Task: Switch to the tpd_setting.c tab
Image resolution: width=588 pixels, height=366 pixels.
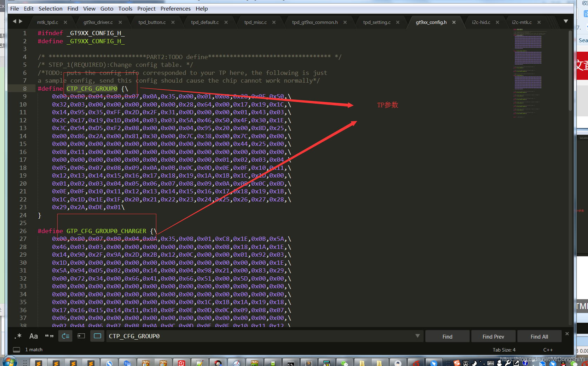Action: 377,22
